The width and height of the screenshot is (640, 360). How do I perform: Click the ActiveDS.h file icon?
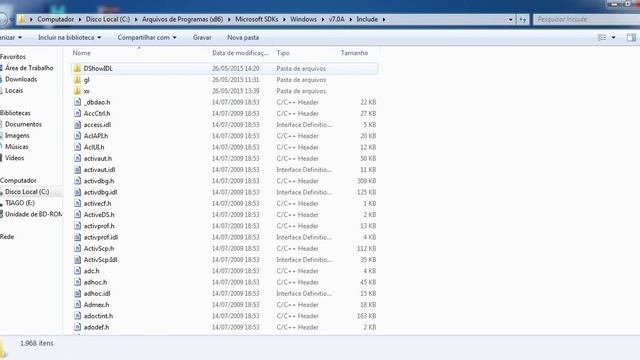(77, 214)
